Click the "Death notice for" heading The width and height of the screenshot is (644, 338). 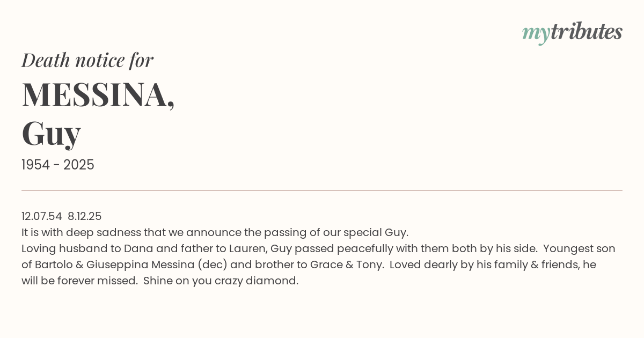87,61
